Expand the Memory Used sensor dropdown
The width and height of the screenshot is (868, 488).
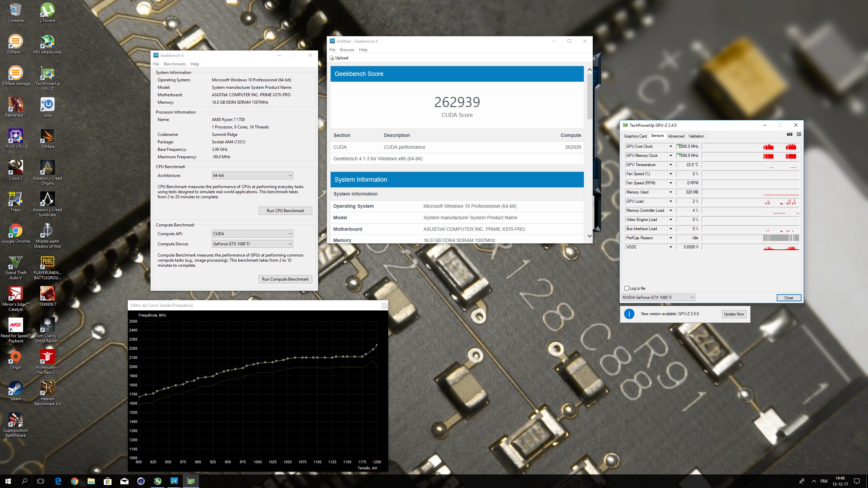pyautogui.click(x=670, y=192)
